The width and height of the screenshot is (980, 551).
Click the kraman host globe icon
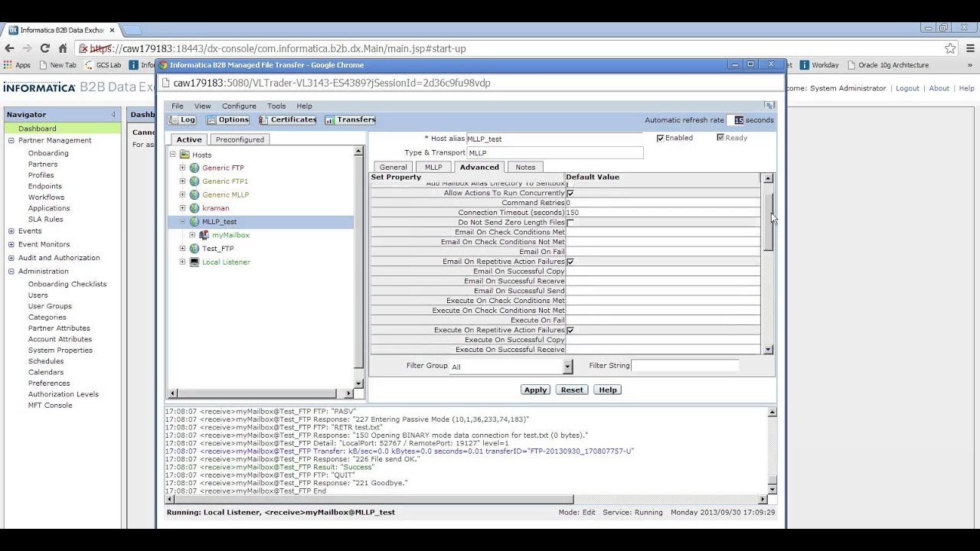(194, 208)
